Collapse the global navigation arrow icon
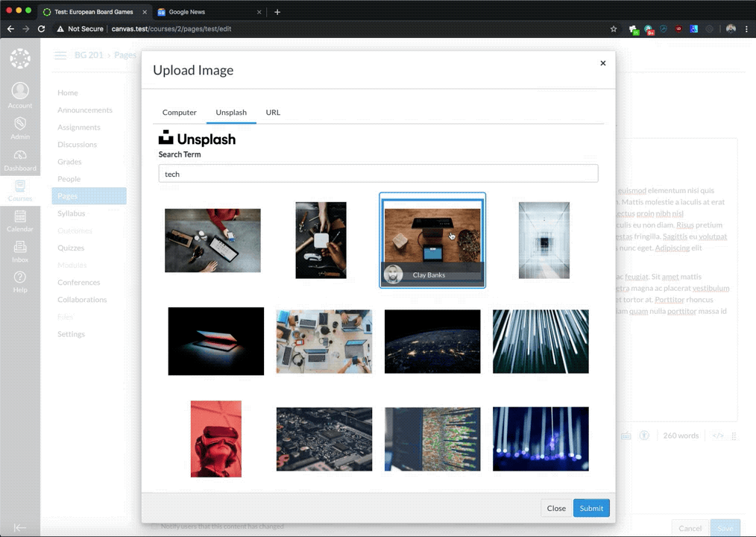This screenshot has height=537, width=756. click(20, 527)
